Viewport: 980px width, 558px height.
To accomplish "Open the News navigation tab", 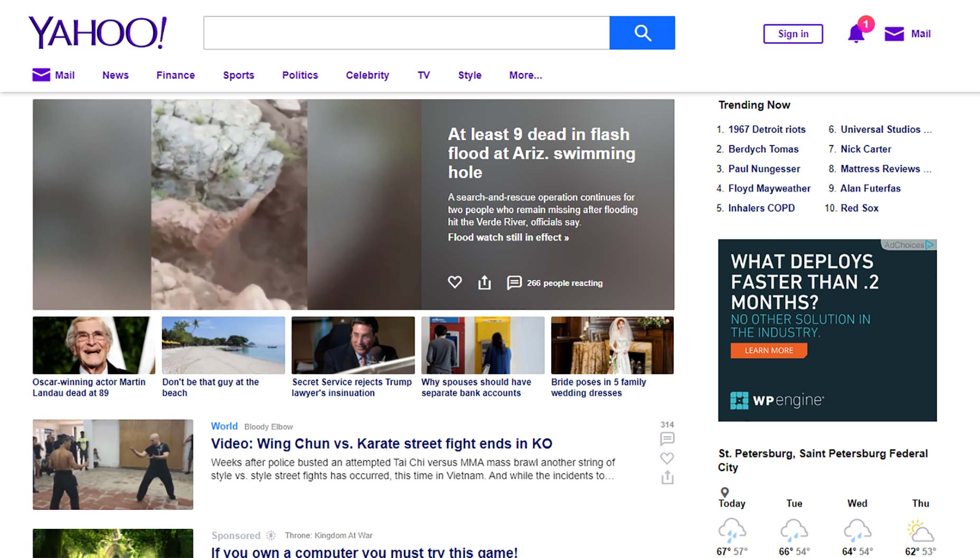I will pyautogui.click(x=116, y=75).
